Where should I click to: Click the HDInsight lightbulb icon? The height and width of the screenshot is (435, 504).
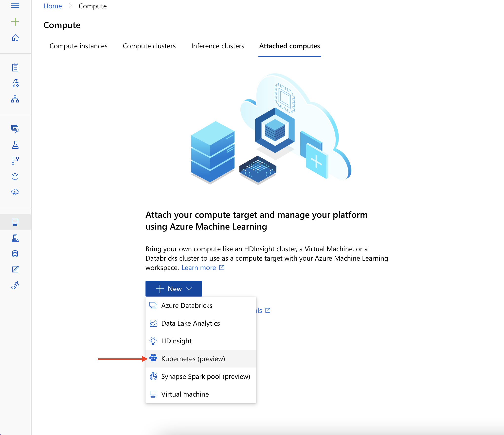point(153,341)
